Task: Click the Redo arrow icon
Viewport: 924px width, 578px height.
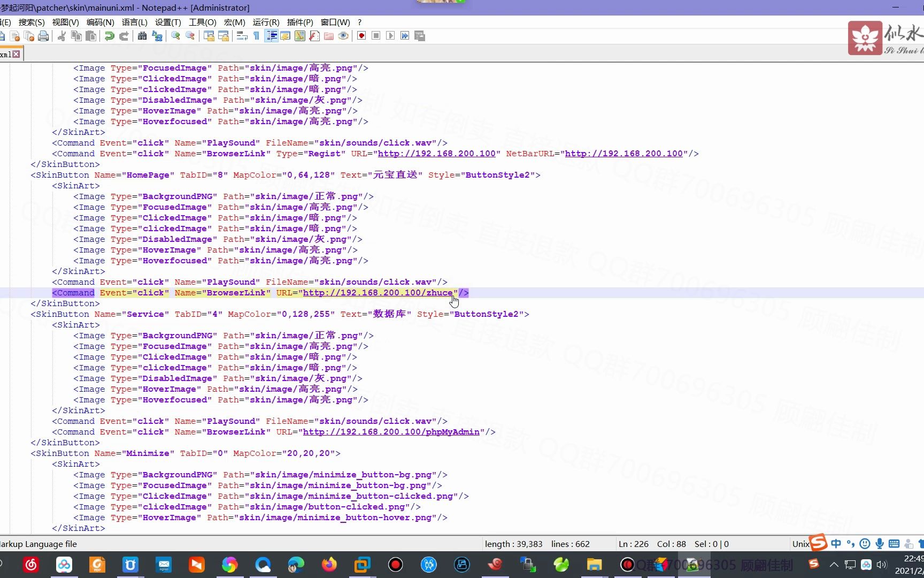Action: [x=124, y=36]
